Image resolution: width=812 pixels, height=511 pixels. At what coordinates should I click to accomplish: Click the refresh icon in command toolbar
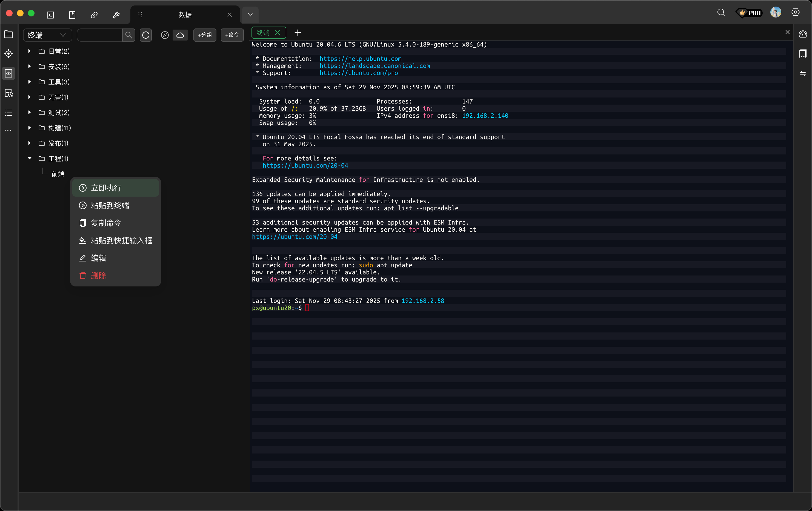[146, 35]
